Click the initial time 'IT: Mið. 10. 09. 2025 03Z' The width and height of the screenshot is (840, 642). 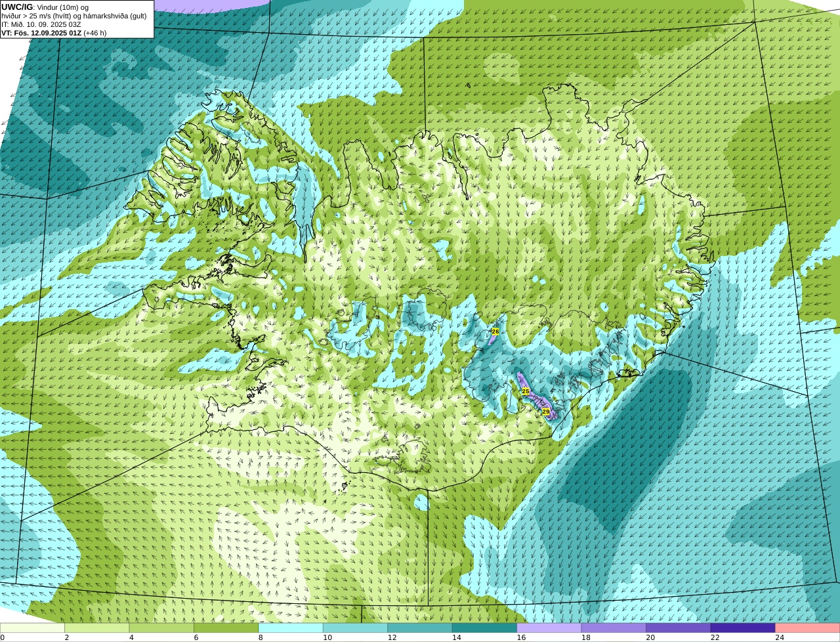[x=41, y=24]
